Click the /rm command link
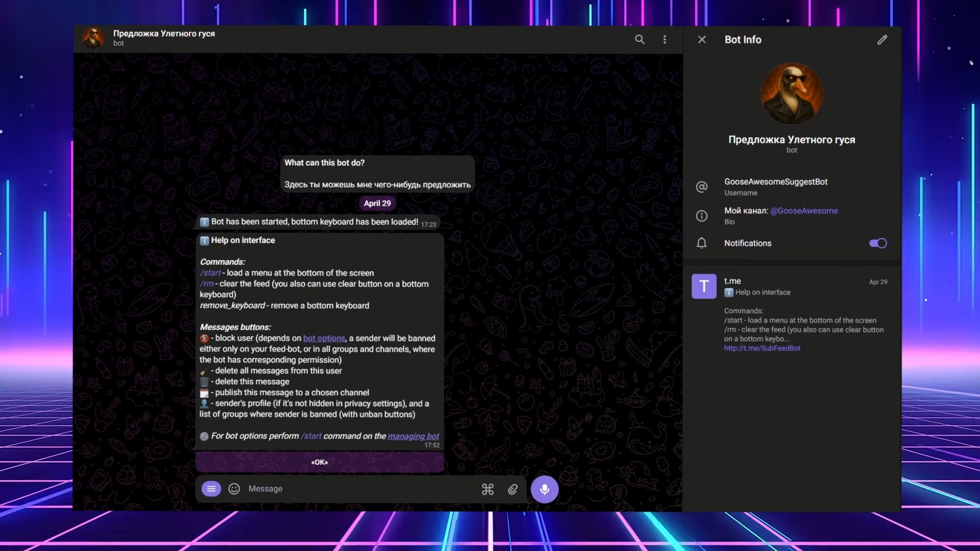 [207, 284]
